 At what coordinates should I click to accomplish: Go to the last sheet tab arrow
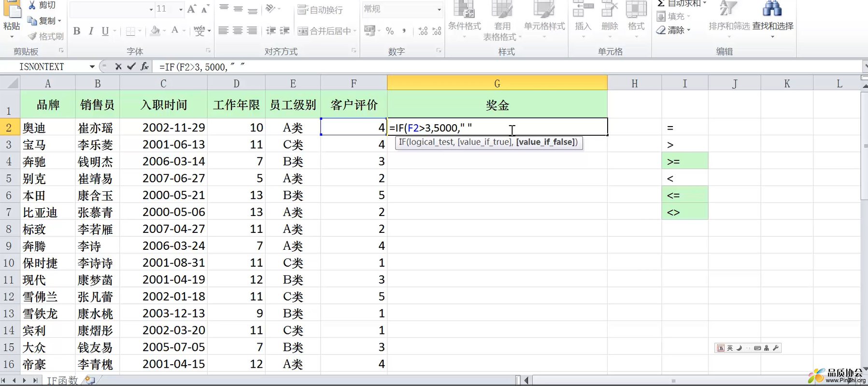tap(35, 381)
